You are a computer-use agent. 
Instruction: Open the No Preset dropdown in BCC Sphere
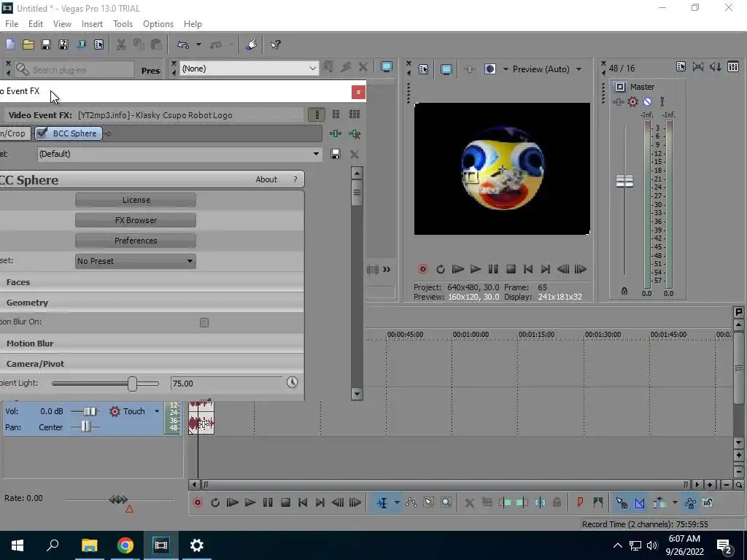pyautogui.click(x=135, y=261)
